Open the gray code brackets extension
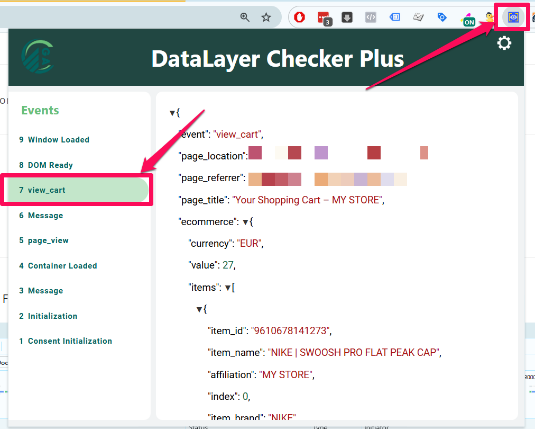 [371, 17]
